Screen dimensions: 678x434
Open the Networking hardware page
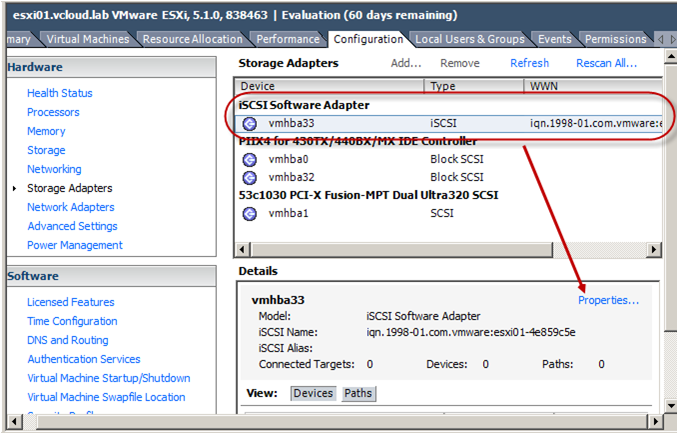point(54,169)
